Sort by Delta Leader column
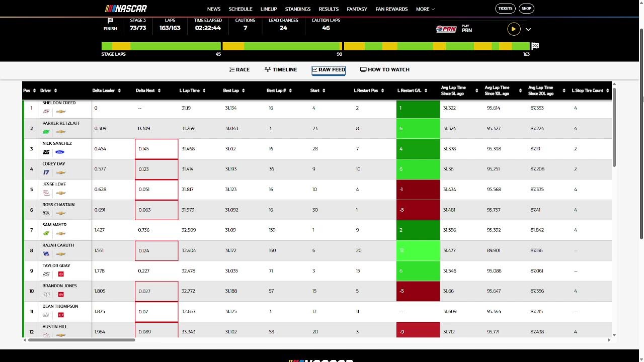The width and height of the screenshot is (644, 362). pos(107,90)
